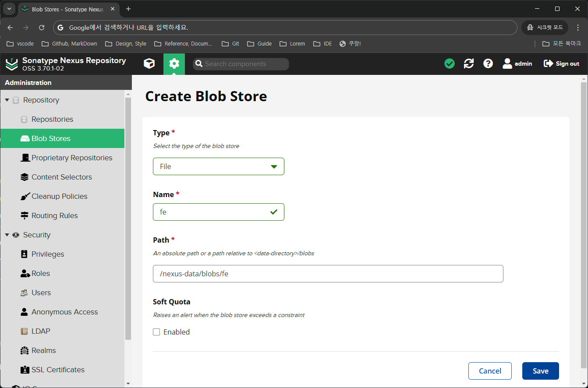The height and width of the screenshot is (388, 588).
Task: Open Anonymous Access settings
Action: pos(62,312)
